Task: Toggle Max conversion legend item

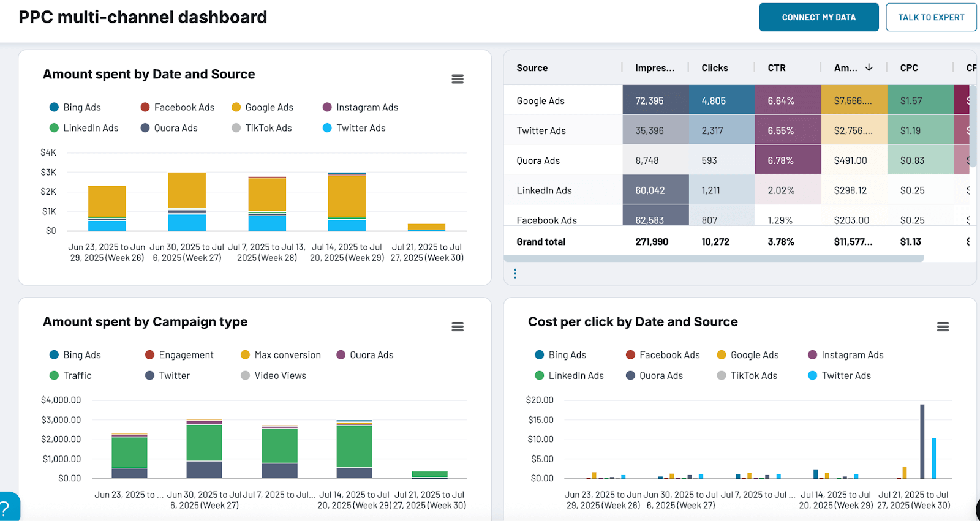Action: coord(287,355)
